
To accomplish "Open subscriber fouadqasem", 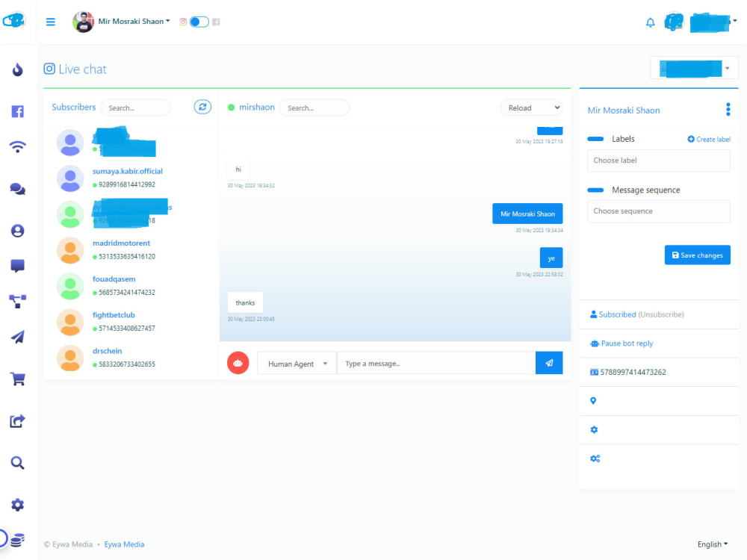I will (114, 279).
